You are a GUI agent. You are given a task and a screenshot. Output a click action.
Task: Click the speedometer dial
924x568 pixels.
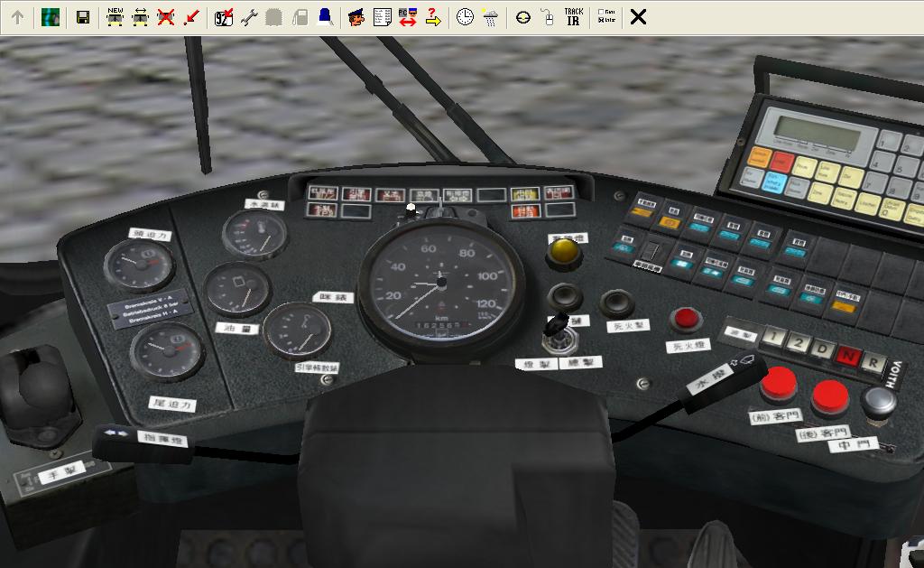(441, 284)
